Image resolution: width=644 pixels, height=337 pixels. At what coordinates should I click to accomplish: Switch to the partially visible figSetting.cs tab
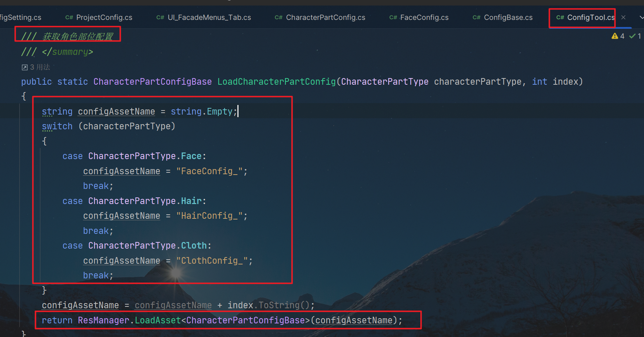(21, 18)
